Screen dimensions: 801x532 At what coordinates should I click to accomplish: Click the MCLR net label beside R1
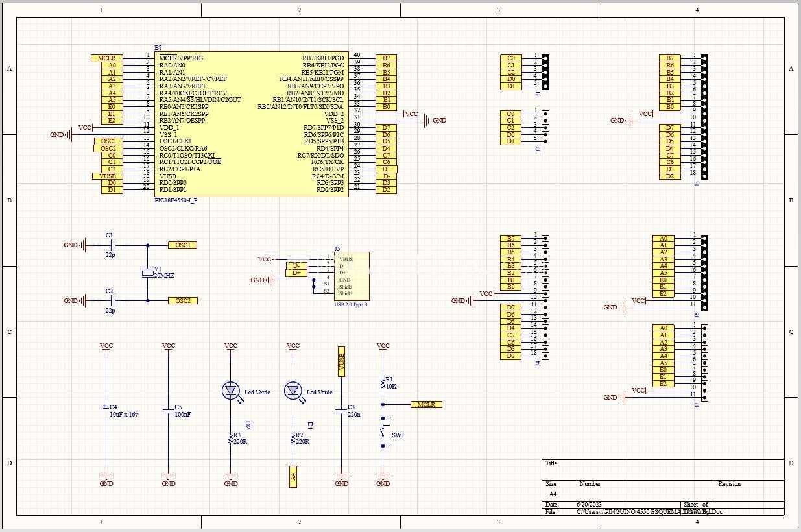coord(426,404)
